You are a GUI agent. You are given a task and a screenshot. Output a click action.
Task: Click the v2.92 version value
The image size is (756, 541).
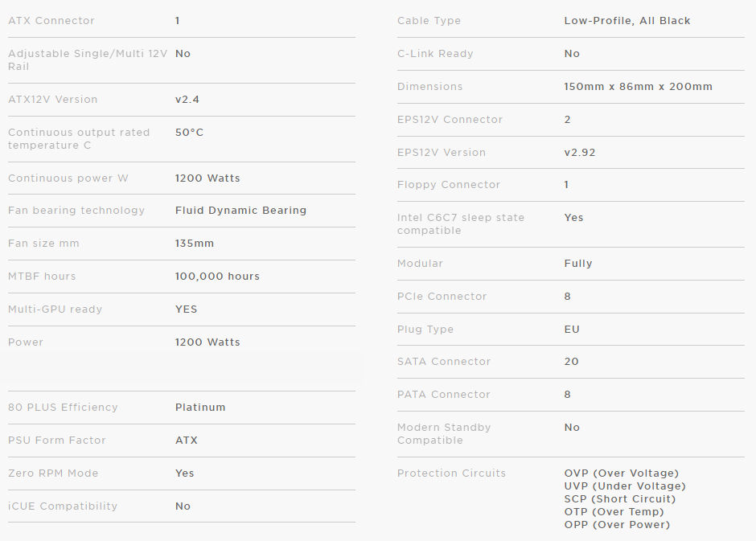pos(580,153)
